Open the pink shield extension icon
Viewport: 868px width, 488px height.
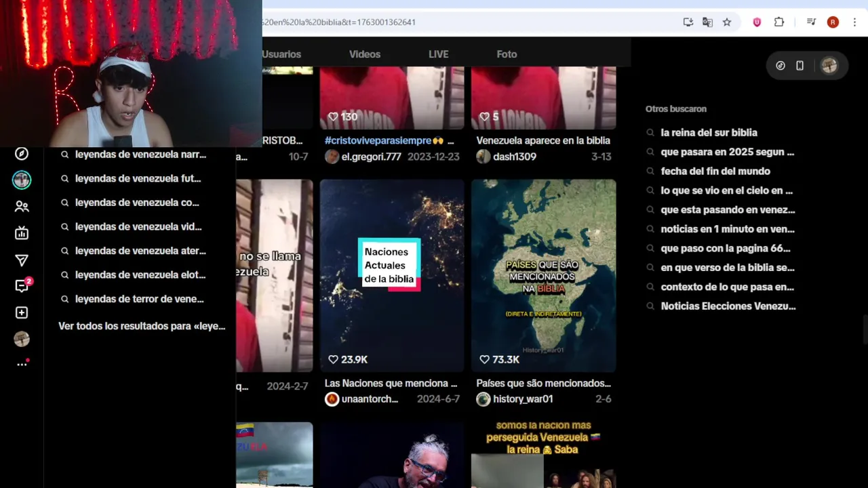[757, 22]
